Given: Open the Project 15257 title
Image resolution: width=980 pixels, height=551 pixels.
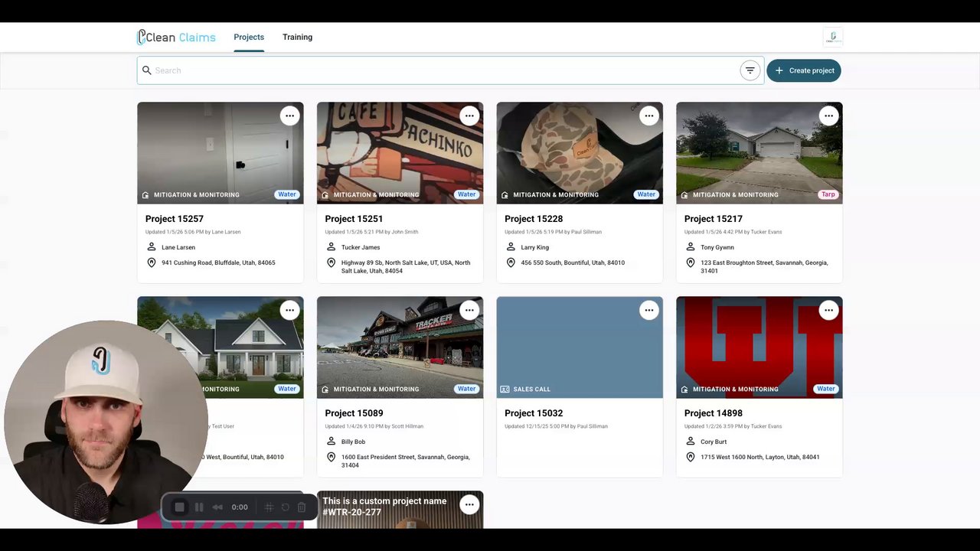Looking at the screenshot, I should 175,219.
